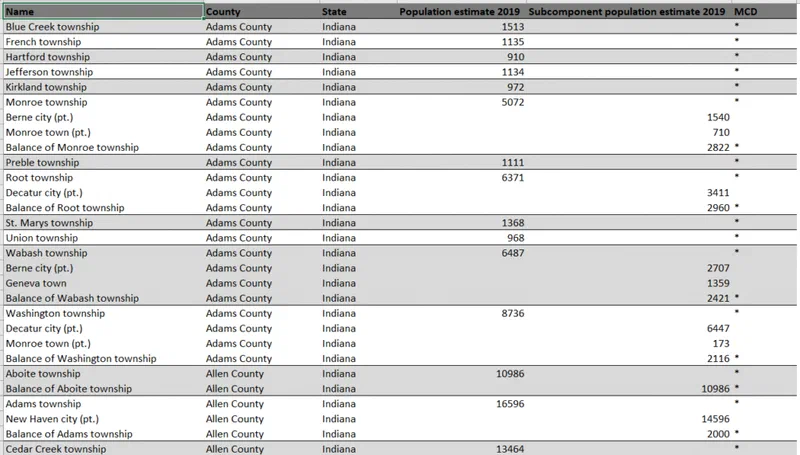The image size is (800, 455).
Task: Click Allen County in New Haven city row
Action: [235, 419]
